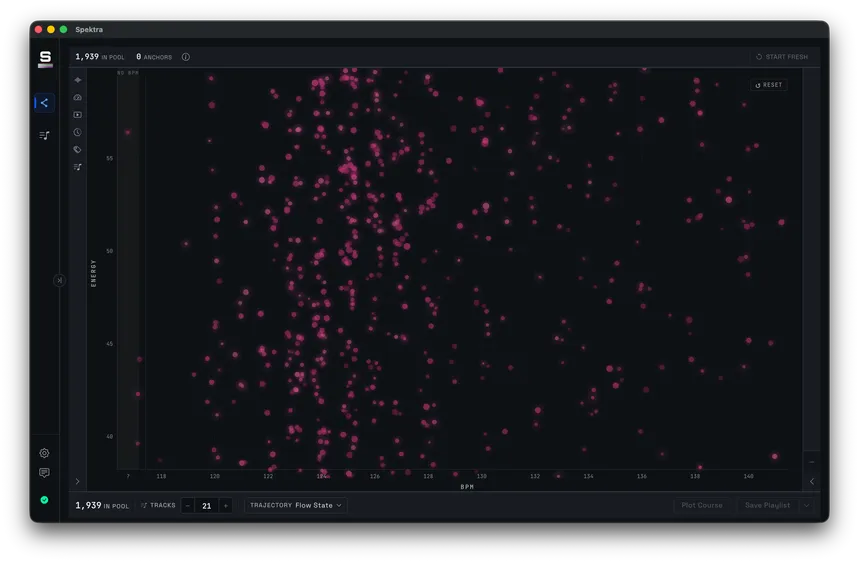860x563 pixels.
Task: Expand the right side panel chevron
Action: (x=812, y=481)
